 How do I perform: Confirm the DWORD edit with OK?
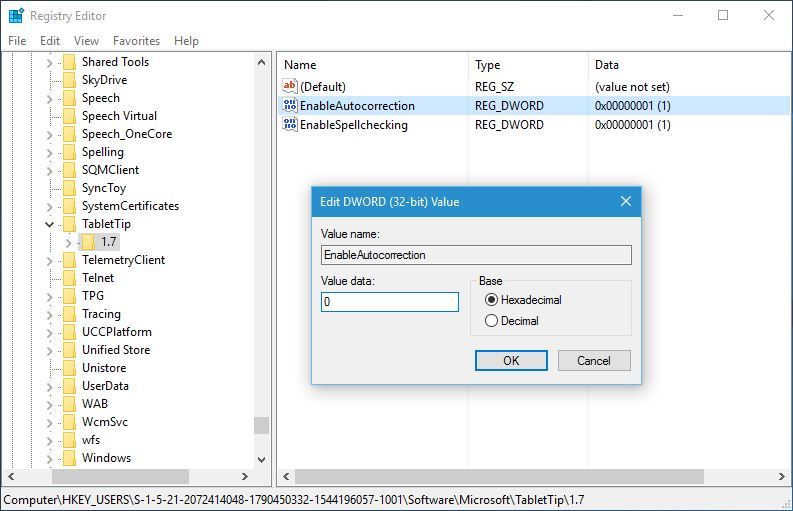tap(511, 360)
